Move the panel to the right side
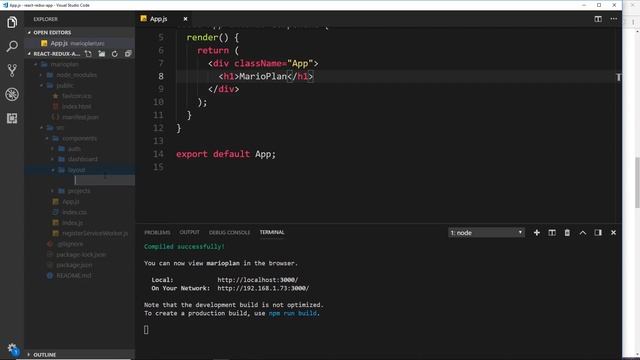The height and width of the screenshot is (360, 640). (x=598, y=233)
